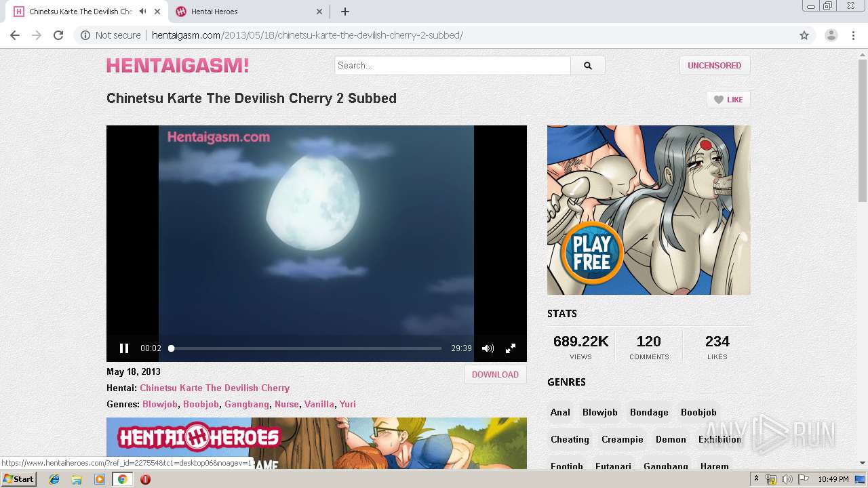
Task: Open the Chrome profile avatar
Action: (x=831, y=35)
